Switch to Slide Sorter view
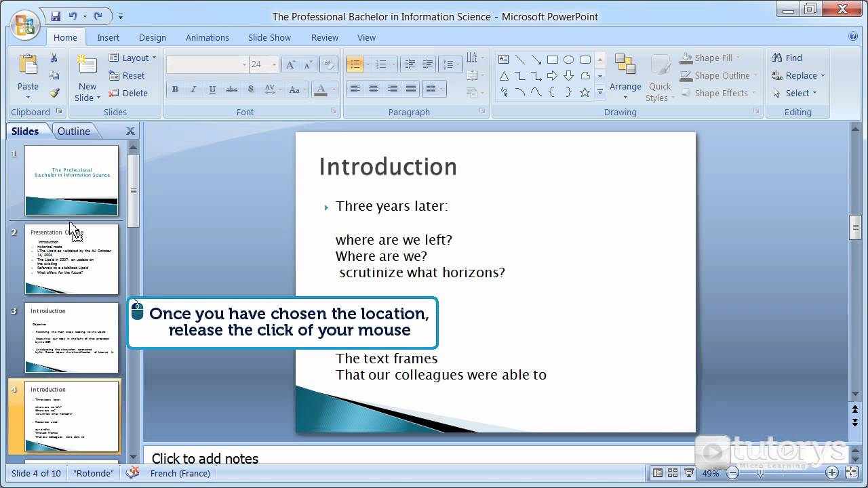The width and height of the screenshot is (868, 488). (x=673, y=473)
